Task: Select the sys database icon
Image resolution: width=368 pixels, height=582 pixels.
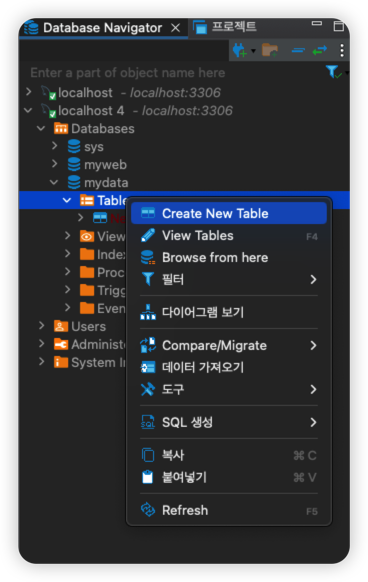Action: [x=74, y=146]
